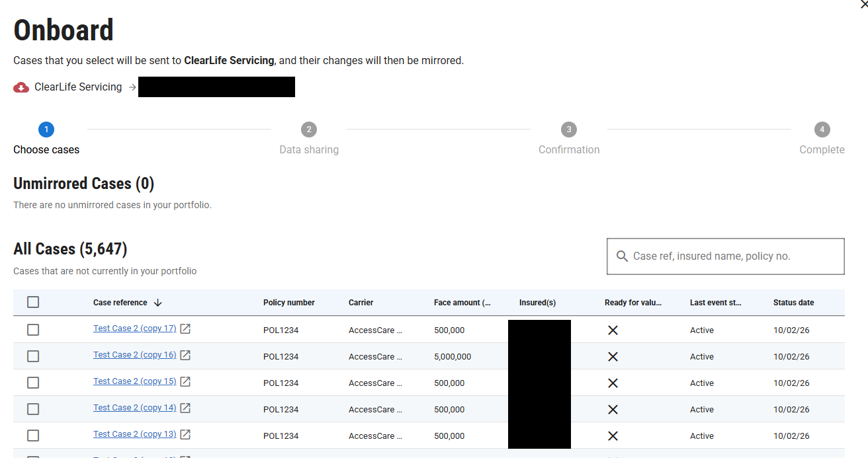
Task: Open Test Case 2 (copy 16) external link icon
Action: [186, 356]
